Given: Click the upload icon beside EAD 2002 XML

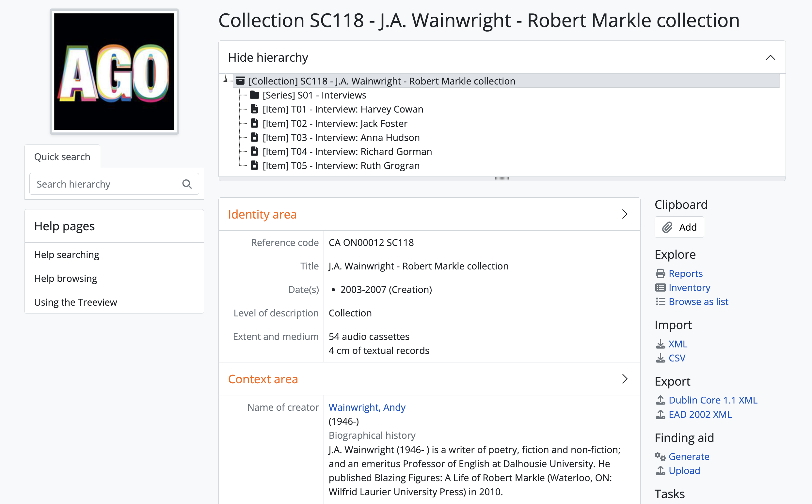Looking at the screenshot, I should 660,415.
